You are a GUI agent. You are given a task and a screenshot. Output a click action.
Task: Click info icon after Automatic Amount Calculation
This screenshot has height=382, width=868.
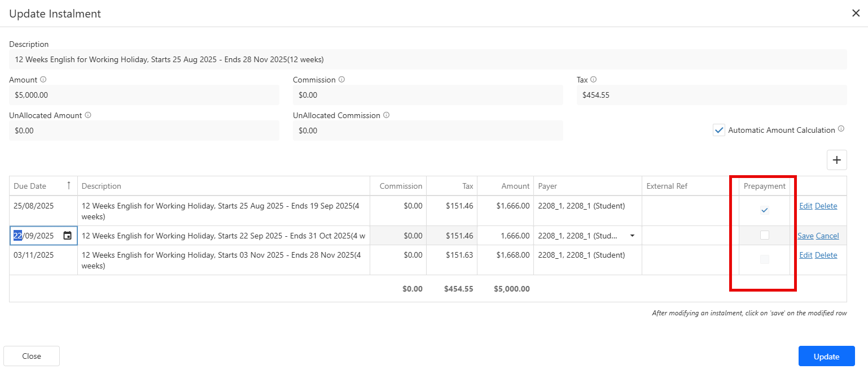pyautogui.click(x=841, y=129)
